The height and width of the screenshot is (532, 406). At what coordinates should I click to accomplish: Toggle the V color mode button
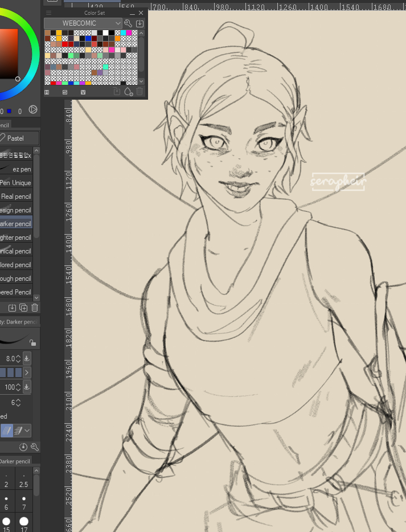pyautogui.click(x=83, y=92)
